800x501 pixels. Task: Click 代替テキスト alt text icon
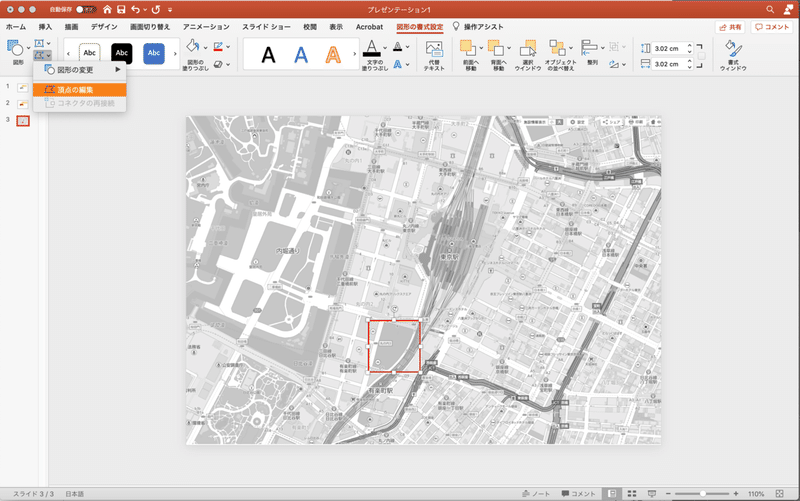(434, 49)
